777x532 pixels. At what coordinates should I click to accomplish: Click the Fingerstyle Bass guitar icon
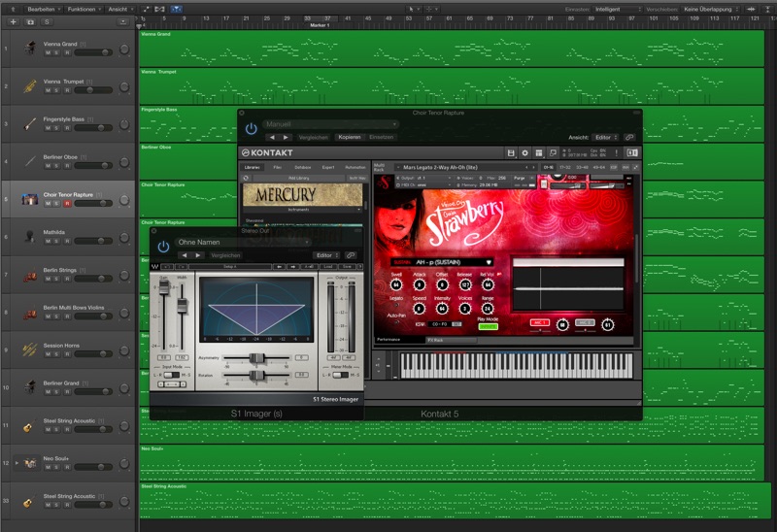tap(30, 123)
